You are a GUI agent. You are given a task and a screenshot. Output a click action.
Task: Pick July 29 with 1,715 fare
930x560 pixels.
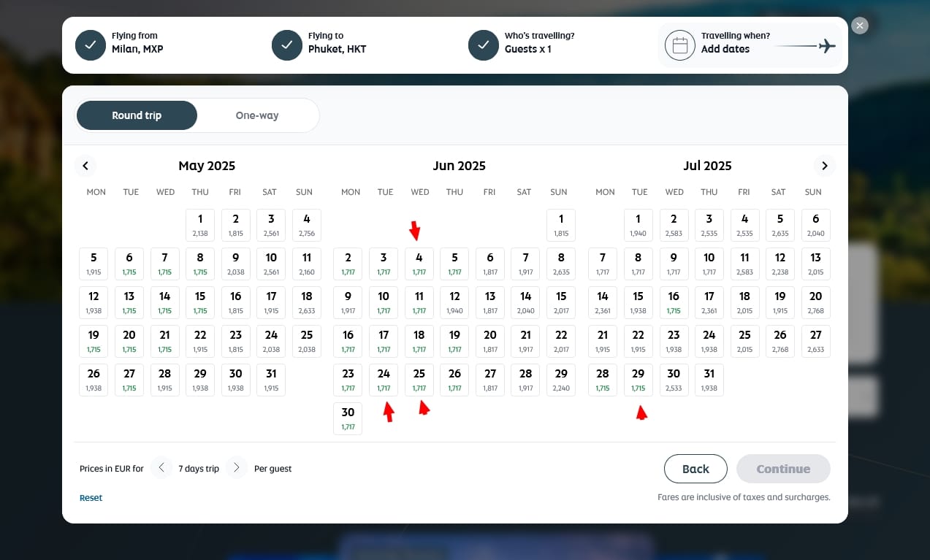coord(638,380)
